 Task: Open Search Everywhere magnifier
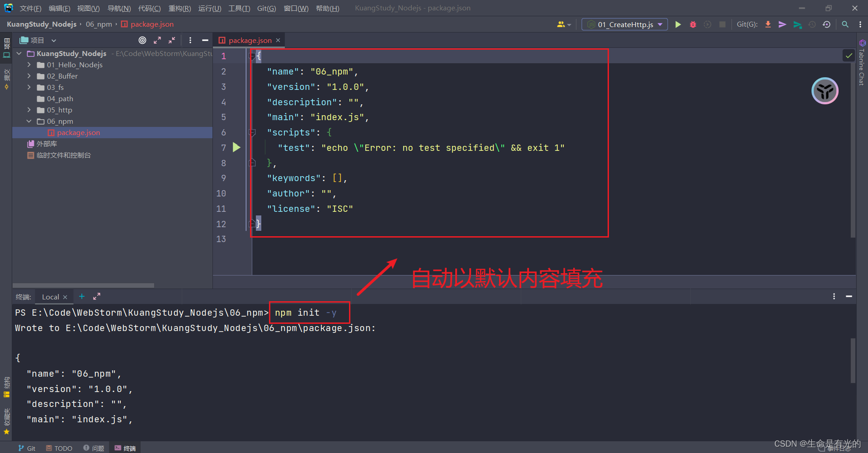coord(845,24)
